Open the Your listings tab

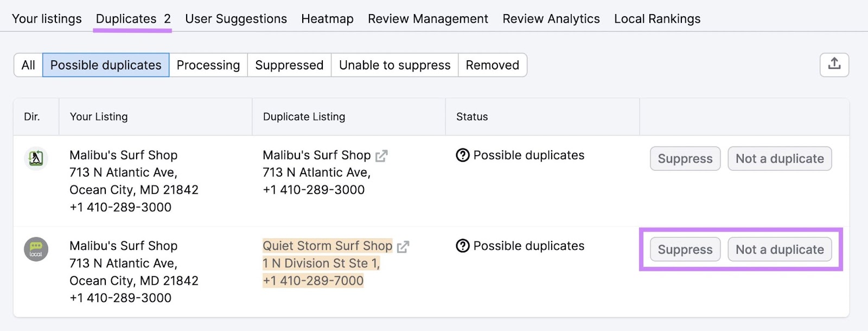click(x=47, y=19)
